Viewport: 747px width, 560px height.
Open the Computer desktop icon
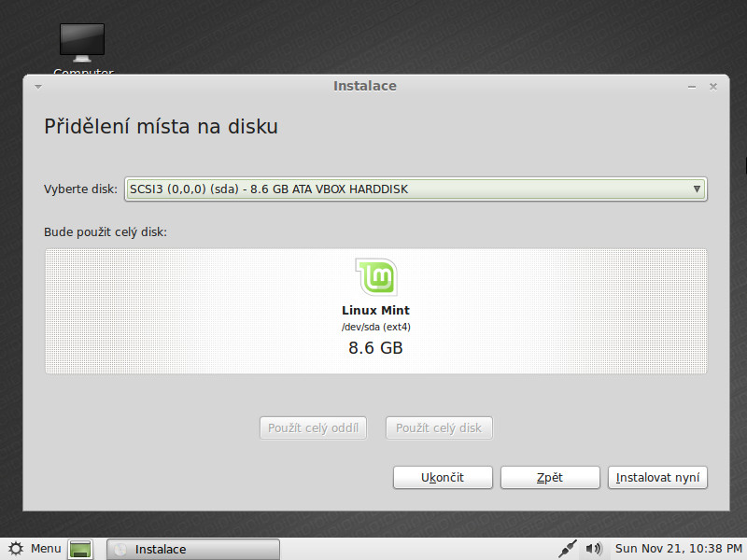(x=82, y=43)
